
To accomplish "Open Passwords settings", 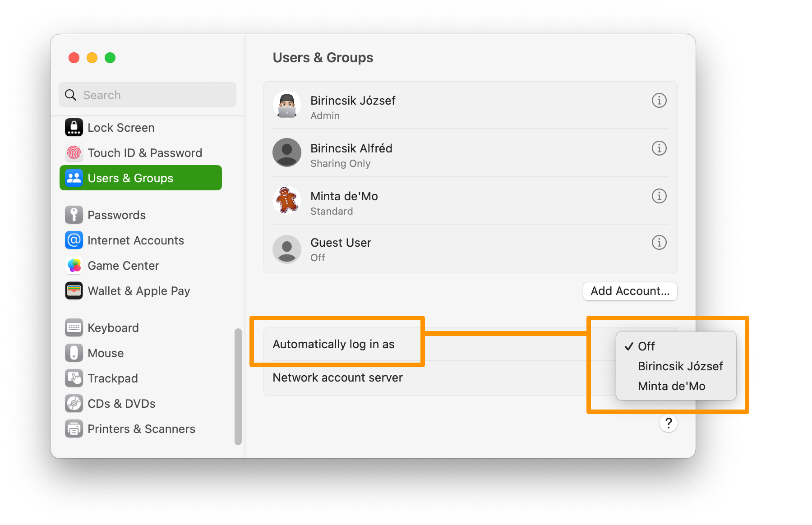I will [x=141, y=215].
